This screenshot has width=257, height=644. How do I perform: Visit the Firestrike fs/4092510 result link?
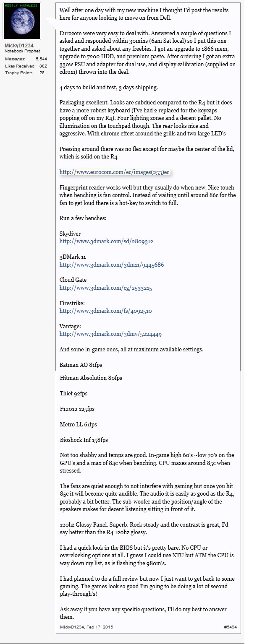105,311
